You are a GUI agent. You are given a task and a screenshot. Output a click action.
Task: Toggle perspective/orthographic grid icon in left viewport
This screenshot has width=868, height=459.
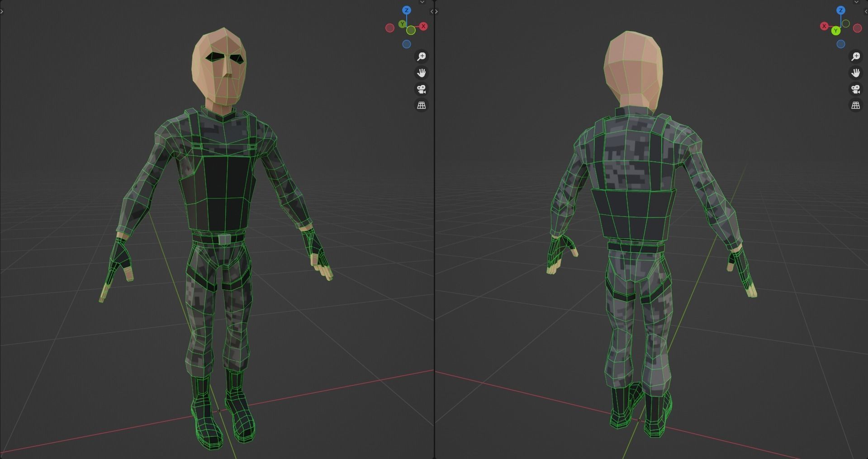[x=422, y=105]
